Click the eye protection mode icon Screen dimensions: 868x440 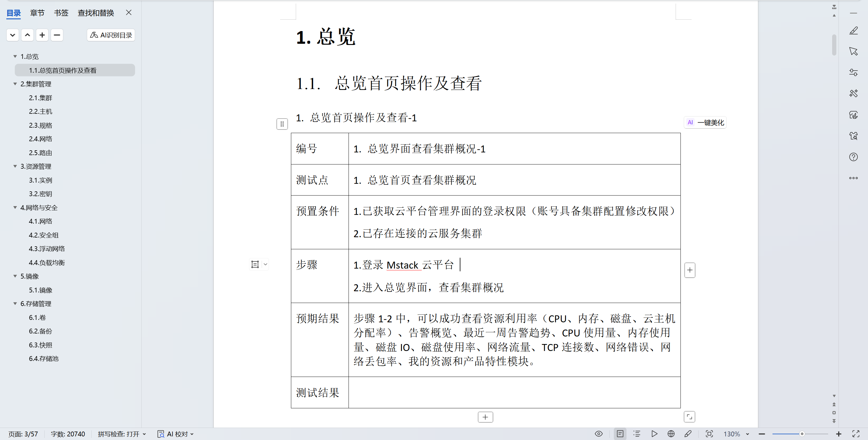click(x=598, y=434)
